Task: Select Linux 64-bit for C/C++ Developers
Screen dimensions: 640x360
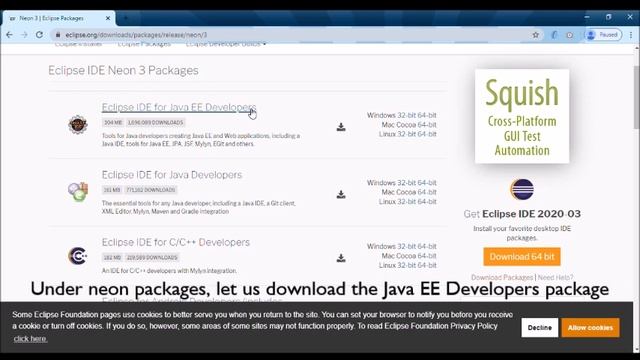Action: click(x=427, y=265)
